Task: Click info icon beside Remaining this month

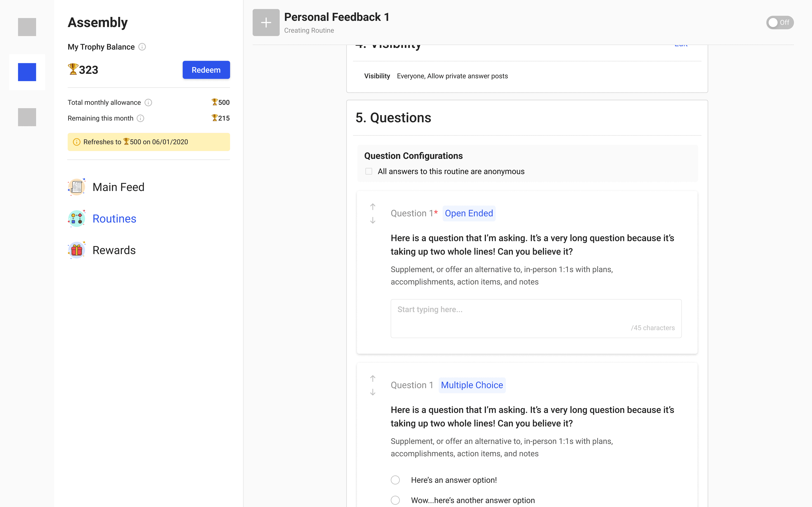Action: point(141,118)
